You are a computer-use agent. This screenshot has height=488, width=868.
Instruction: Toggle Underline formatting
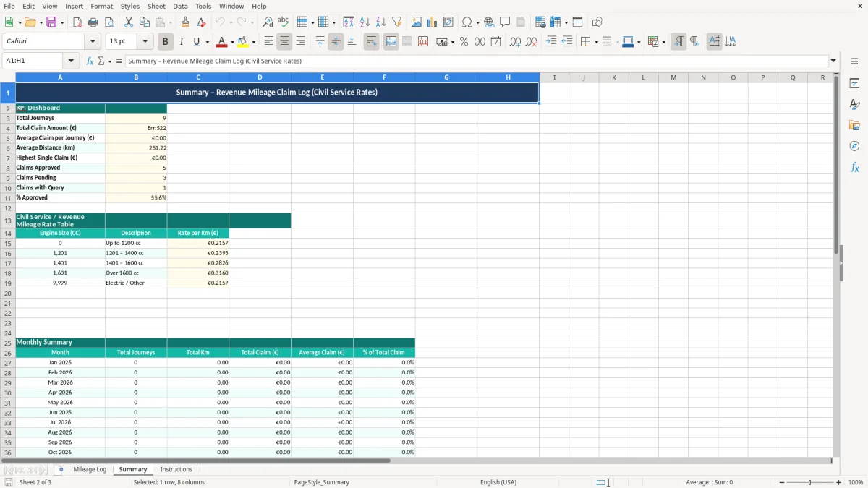pyautogui.click(x=197, y=42)
